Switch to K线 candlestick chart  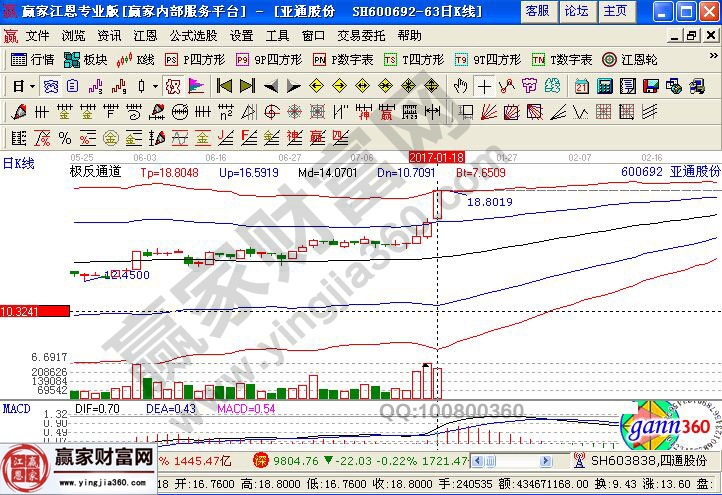click(x=136, y=60)
